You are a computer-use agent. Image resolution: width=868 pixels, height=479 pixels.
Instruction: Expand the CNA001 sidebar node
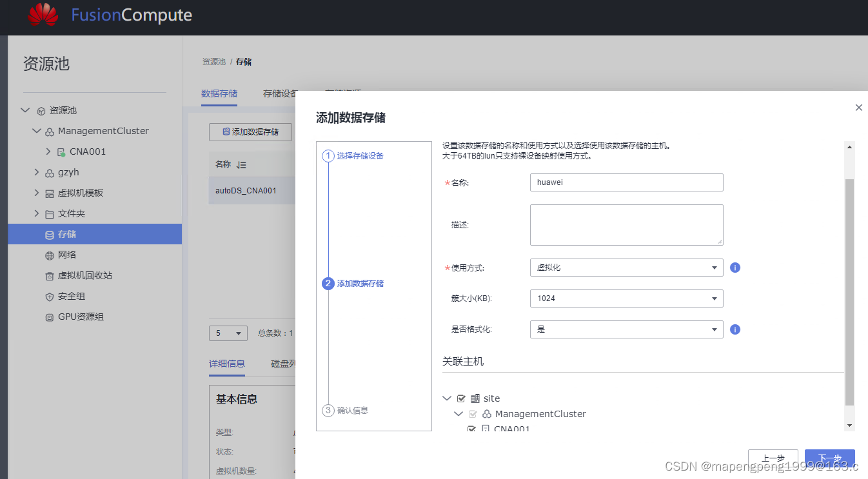pos(48,152)
